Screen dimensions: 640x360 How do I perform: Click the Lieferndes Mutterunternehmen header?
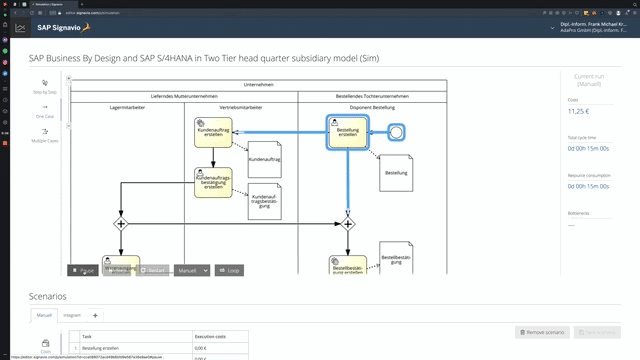[184, 96]
